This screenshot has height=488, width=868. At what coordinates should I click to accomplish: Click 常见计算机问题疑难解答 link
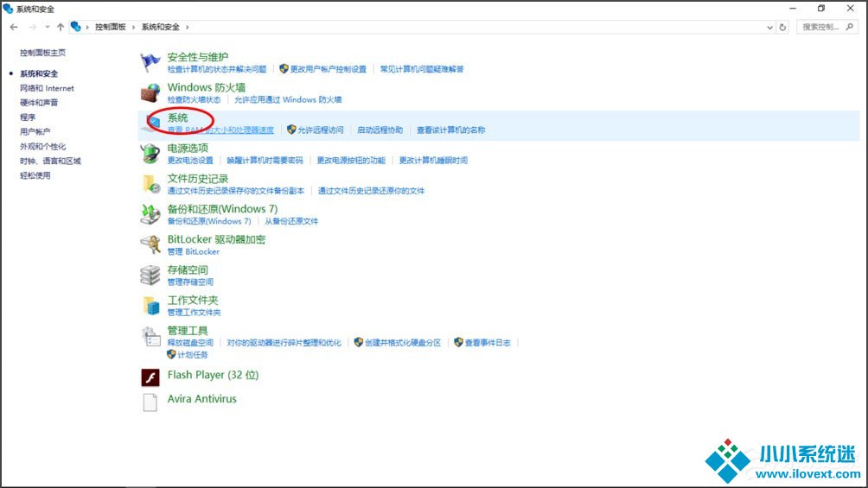click(x=422, y=69)
